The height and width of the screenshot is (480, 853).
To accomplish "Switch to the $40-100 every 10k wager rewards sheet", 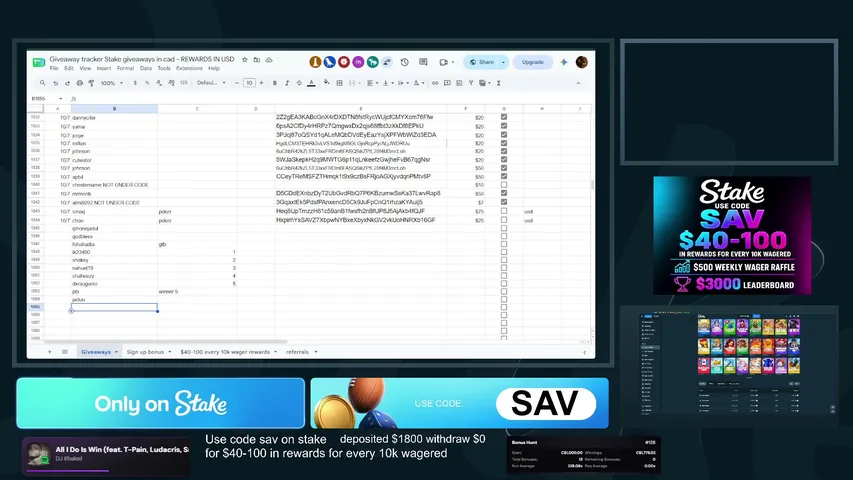I will coord(225,352).
